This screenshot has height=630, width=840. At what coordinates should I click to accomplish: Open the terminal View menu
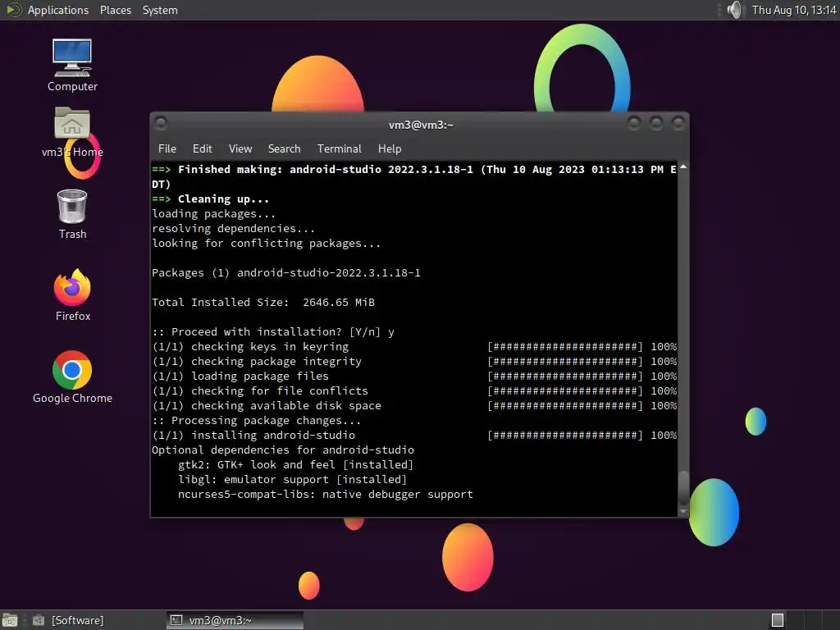point(240,149)
